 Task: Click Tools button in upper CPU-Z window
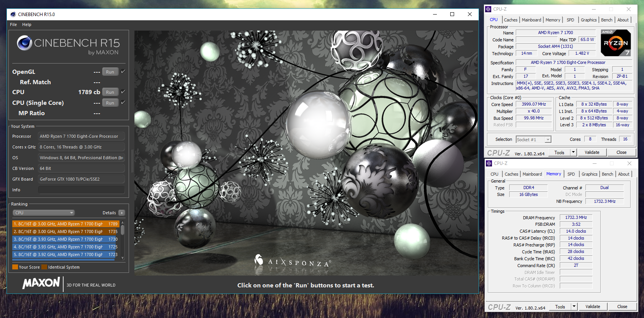(x=559, y=152)
